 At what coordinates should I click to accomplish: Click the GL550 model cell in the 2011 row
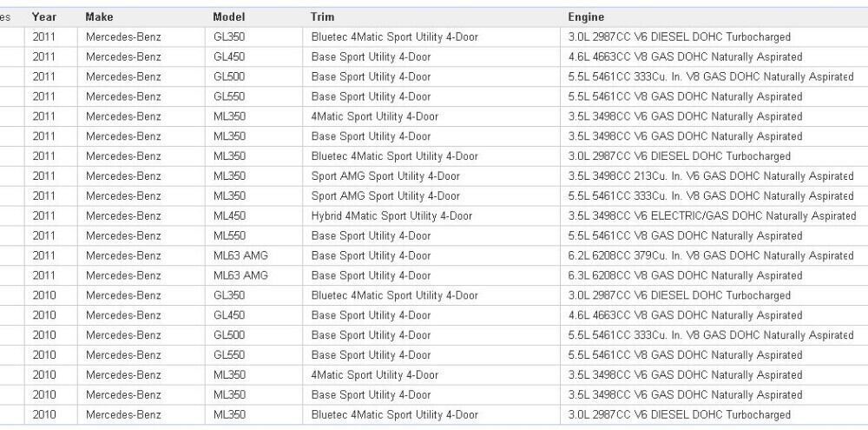[230, 96]
